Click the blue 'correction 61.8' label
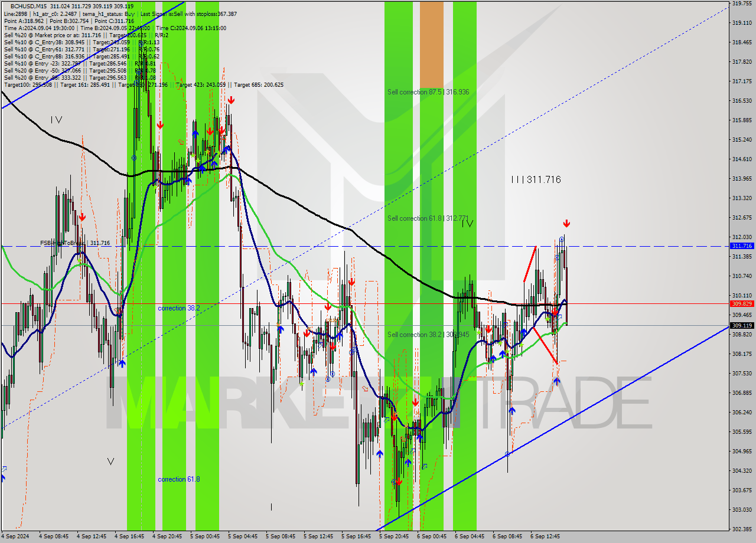The height and width of the screenshot is (543, 756). click(179, 479)
